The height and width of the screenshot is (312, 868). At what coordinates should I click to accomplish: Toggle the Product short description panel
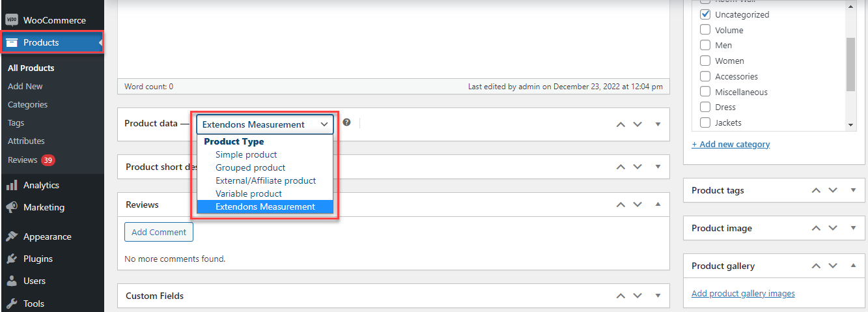tap(658, 167)
